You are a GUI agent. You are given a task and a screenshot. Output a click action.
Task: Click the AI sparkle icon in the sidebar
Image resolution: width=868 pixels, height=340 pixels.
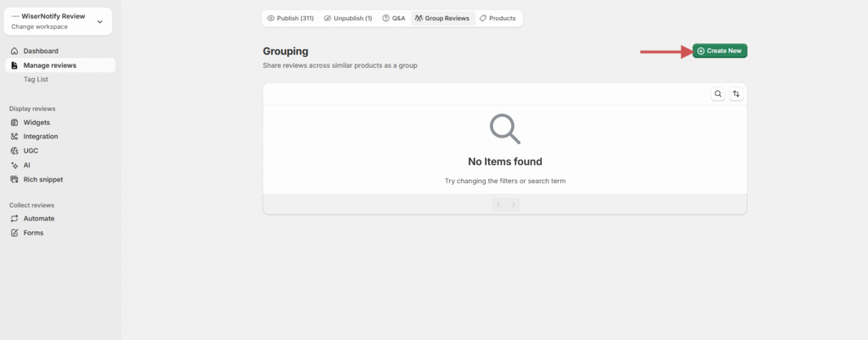[x=14, y=165]
